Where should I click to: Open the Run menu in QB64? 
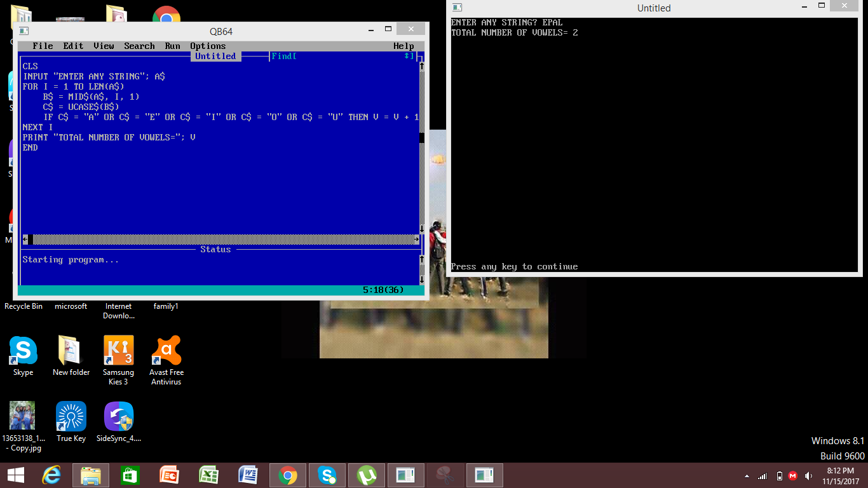tap(172, 45)
